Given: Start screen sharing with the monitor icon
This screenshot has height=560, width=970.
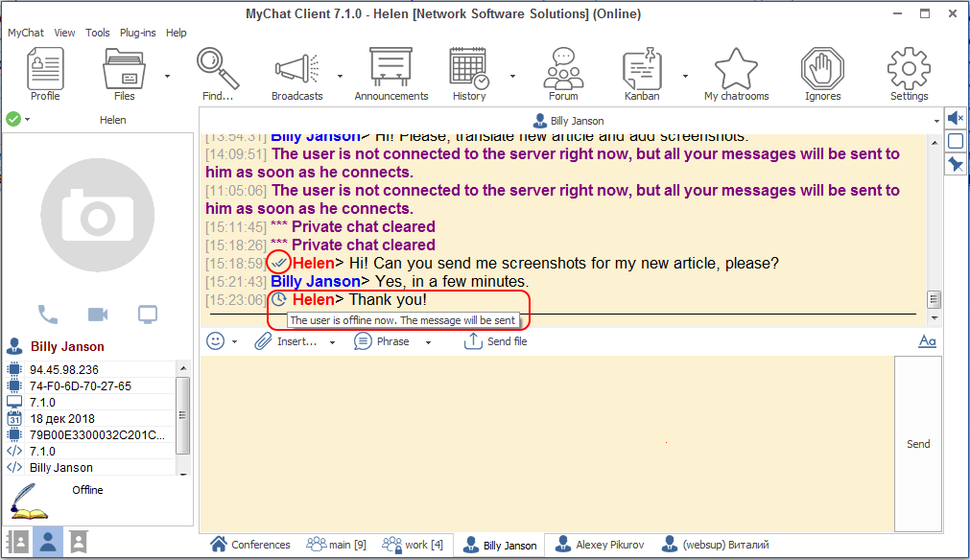Looking at the screenshot, I should click(x=147, y=314).
